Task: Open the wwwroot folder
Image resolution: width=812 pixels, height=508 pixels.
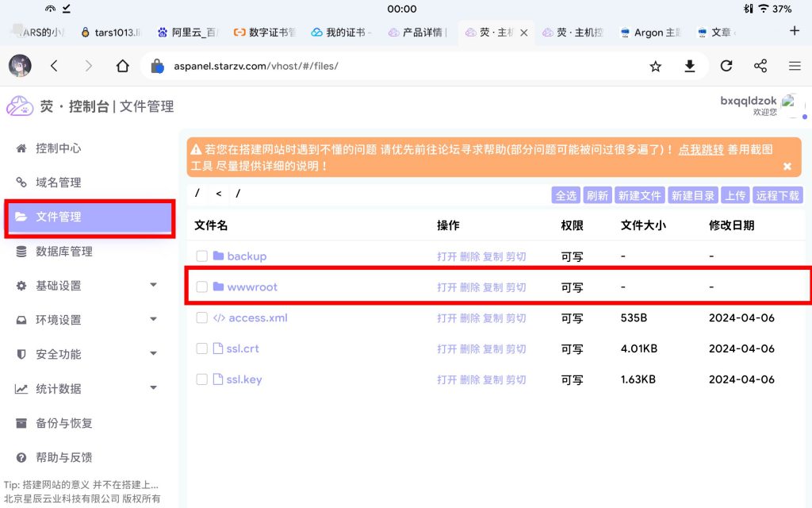Action: click(252, 287)
